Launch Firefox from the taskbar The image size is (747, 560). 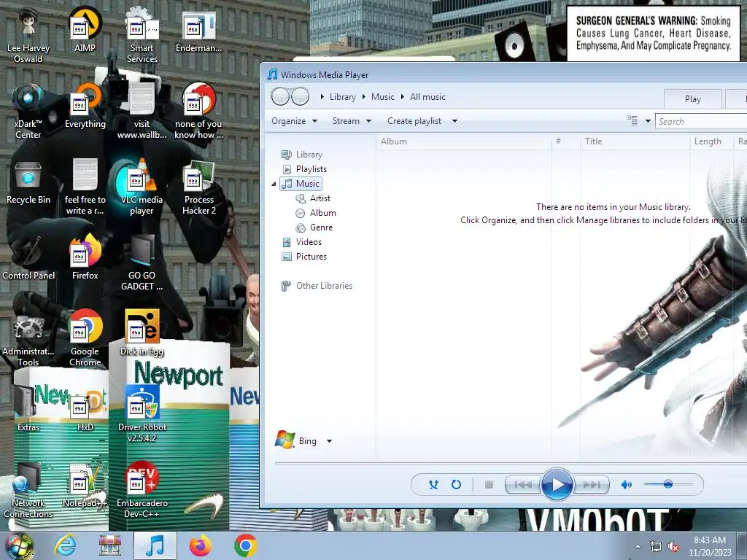(200, 545)
